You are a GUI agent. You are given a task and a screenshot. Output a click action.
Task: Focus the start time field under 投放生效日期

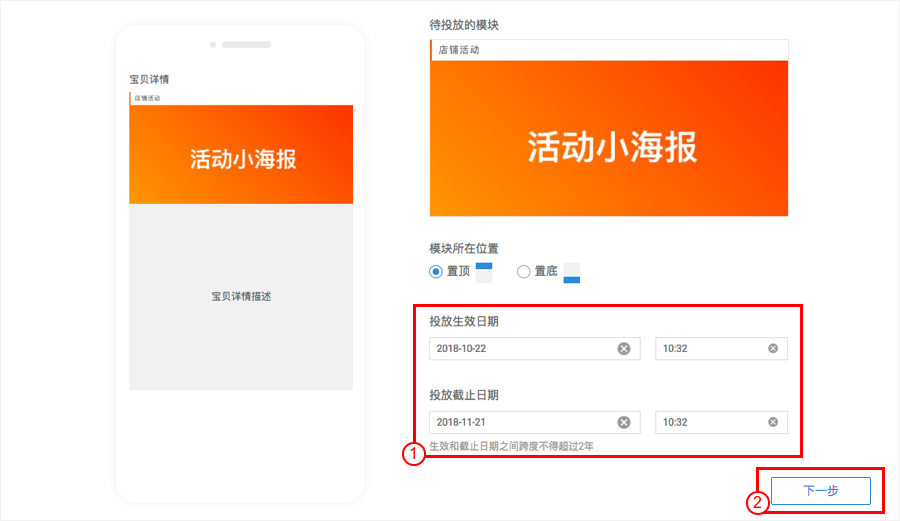point(721,348)
